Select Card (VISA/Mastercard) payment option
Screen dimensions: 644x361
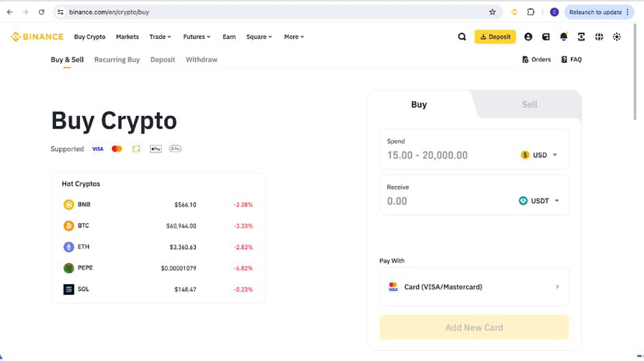474,287
